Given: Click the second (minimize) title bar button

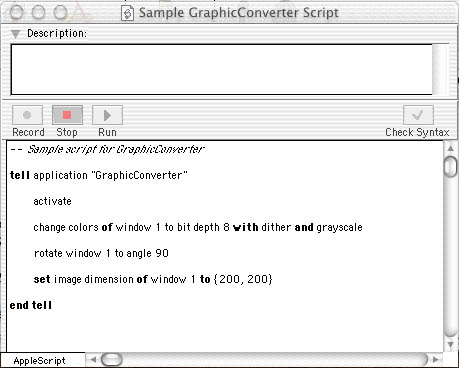Looking at the screenshot, I should 38,13.
